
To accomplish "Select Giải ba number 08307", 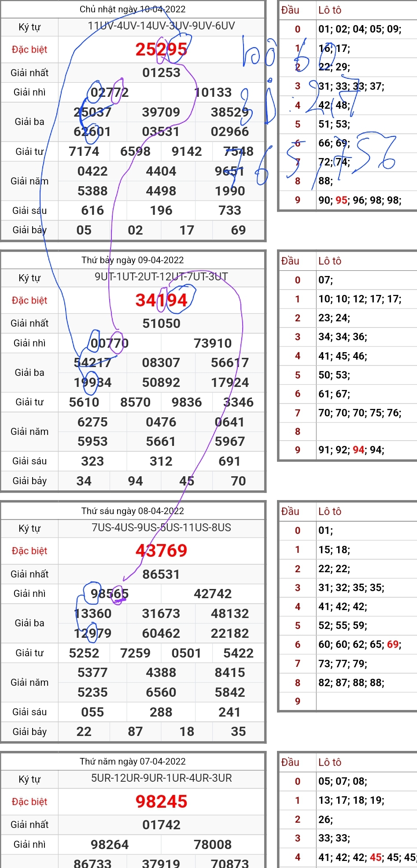I will [161, 363].
